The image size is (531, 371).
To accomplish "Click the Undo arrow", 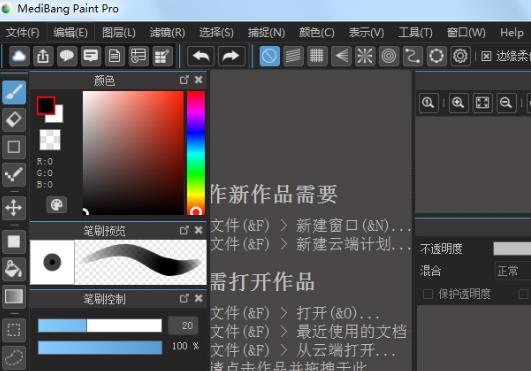I will (x=200, y=56).
